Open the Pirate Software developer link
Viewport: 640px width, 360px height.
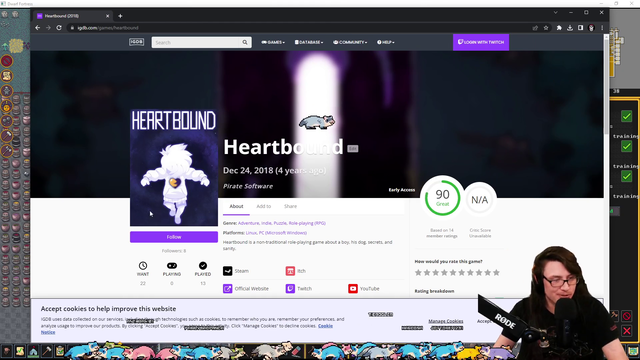point(248,186)
